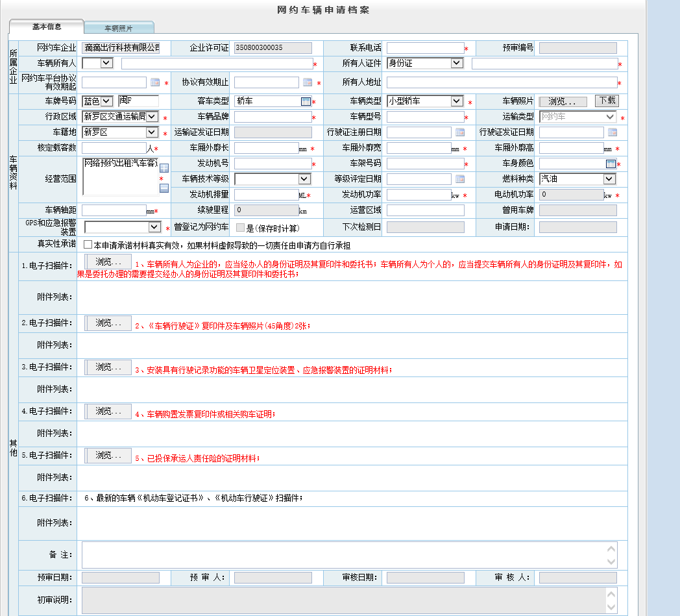Click the remove icon beside 经营范围

tap(164, 188)
